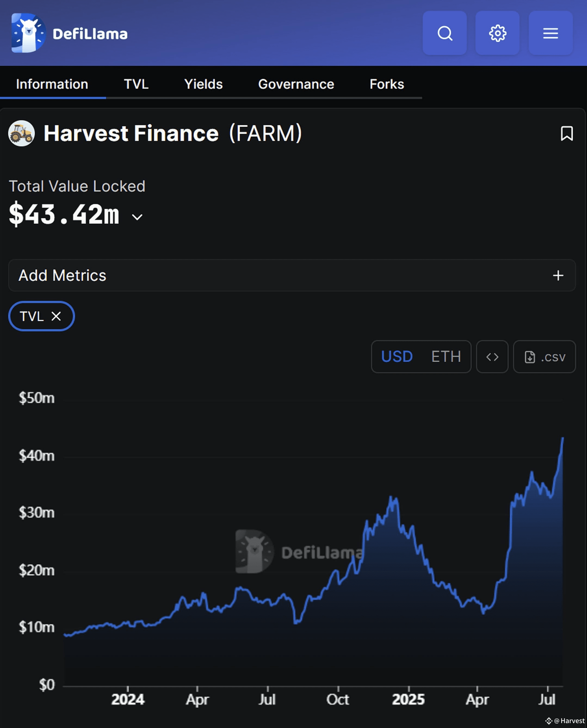Switch to the TVL tab
Viewport: 587px width, 728px height.
coord(136,84)
